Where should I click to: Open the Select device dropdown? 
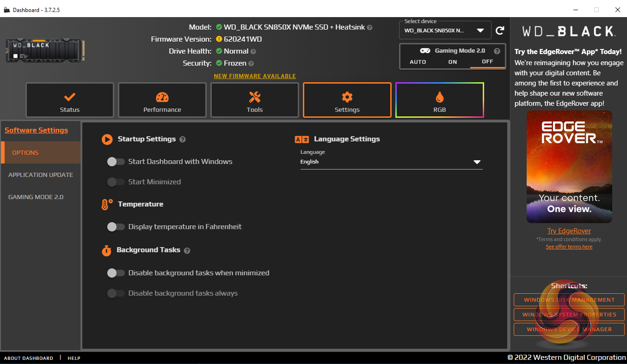[445, 30]
